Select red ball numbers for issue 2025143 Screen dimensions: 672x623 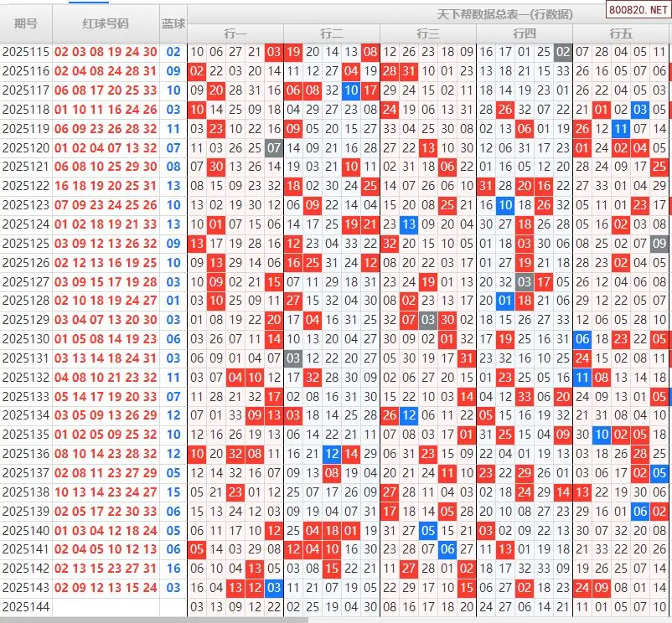coord(106,588)
